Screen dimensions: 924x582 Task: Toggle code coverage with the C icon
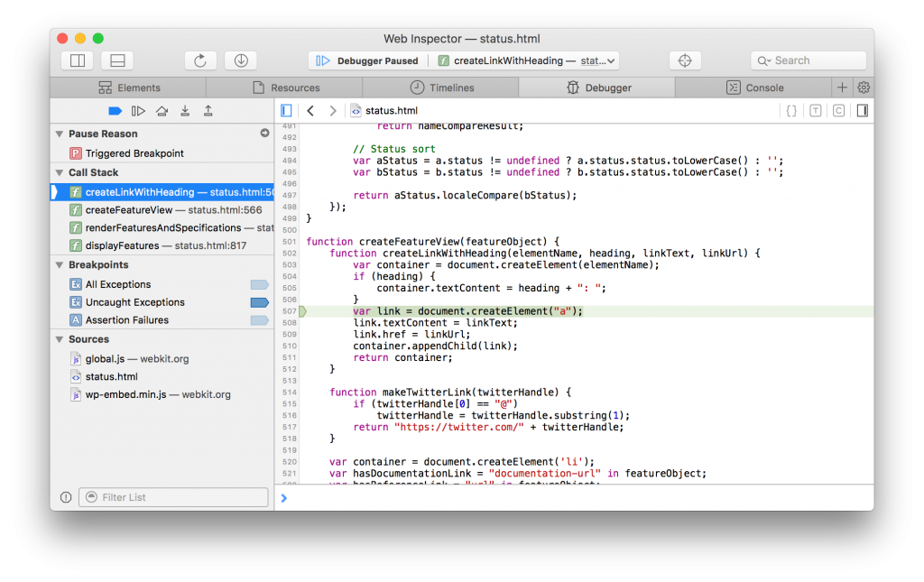pyautogui.click(x=838, y=110)
